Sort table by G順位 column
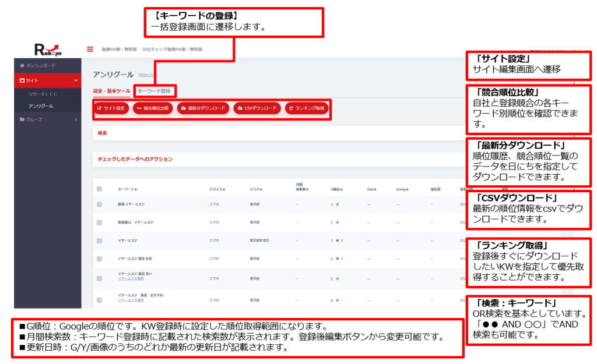Screen dimensions: 597x364 coord(336,189)
